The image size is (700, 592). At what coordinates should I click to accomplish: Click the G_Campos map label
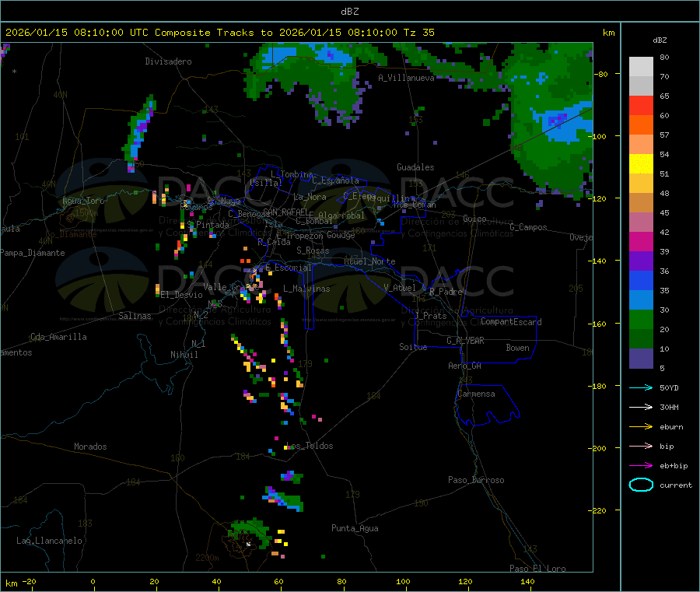tap(528, 227)
